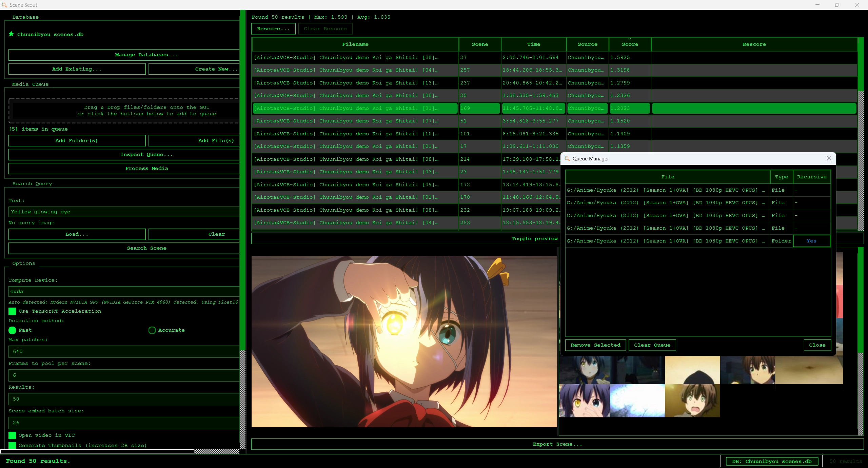The width and height of the screenshot is (868, 468).
Task: Click the Add Existing database button
Action: tap(77, 69)
